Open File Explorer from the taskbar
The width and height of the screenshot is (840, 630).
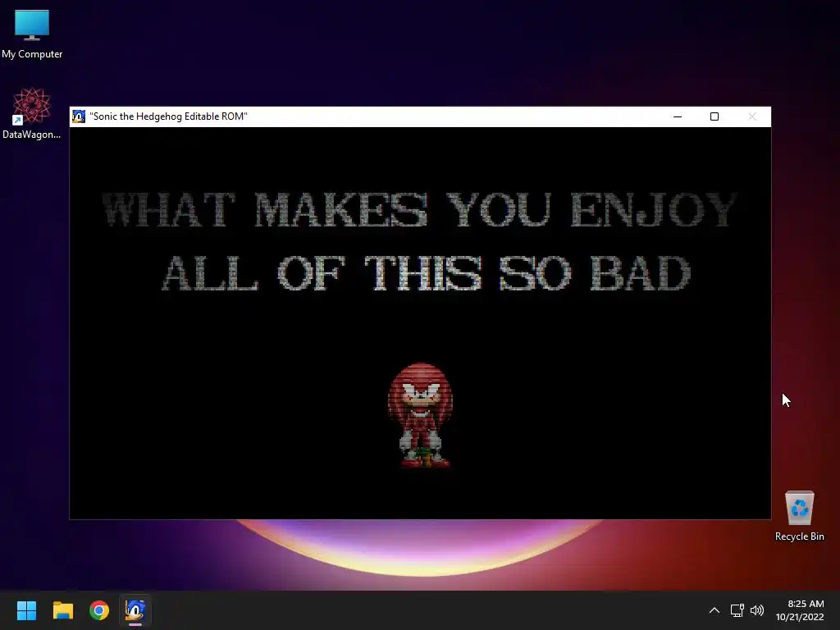[x=62, y=610]
